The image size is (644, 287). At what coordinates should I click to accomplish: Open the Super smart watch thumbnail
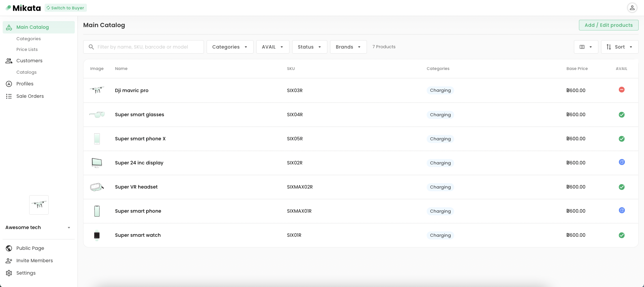click(x=97, y=235)
